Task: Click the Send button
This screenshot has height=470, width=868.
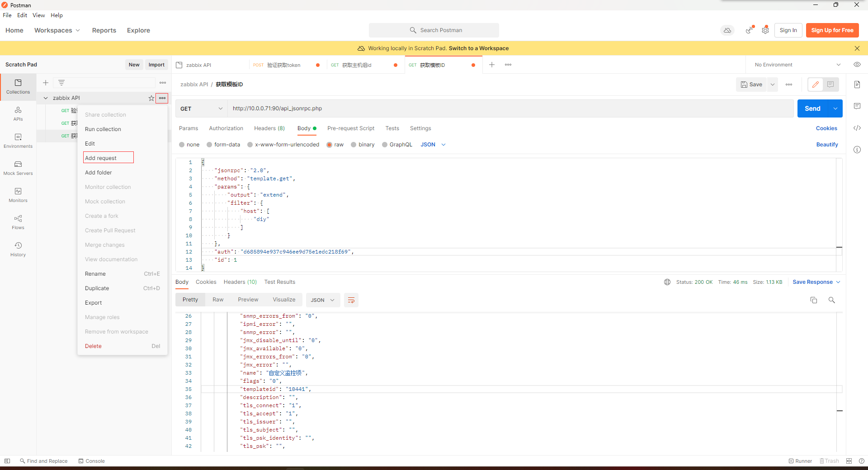Action: point(812,108)
